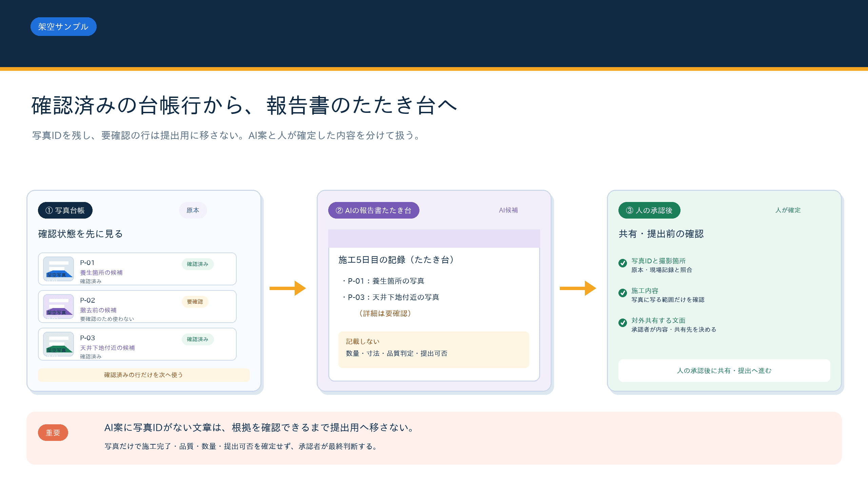Click the 確認済み badge on row P-01

tap(198, 264)
